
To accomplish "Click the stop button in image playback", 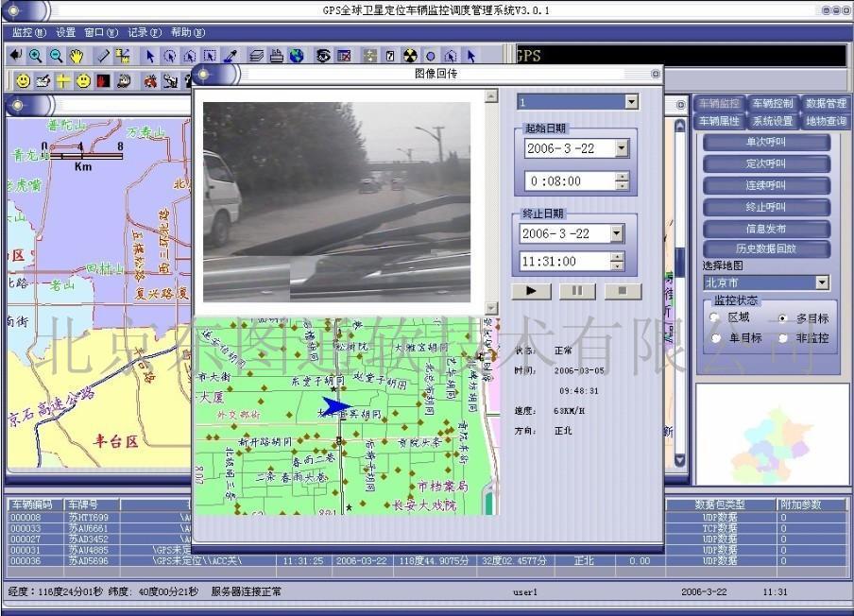I will [623, 291].
